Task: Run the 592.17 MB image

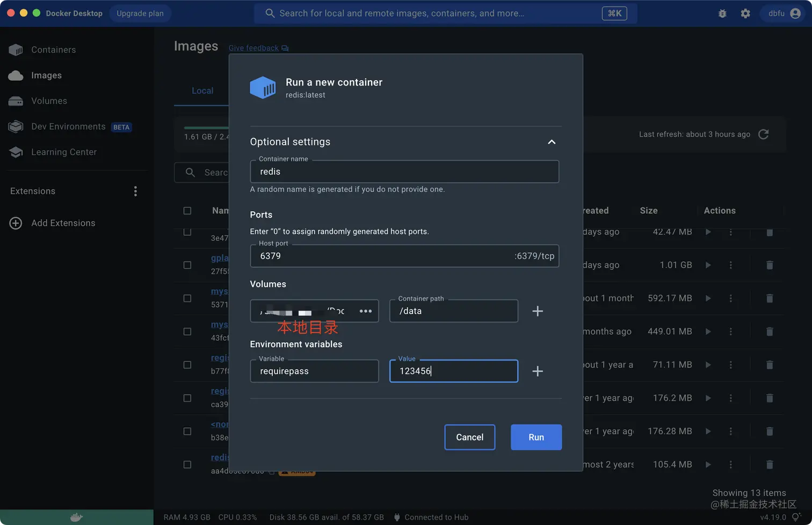Action: click(x=708, y=298)
